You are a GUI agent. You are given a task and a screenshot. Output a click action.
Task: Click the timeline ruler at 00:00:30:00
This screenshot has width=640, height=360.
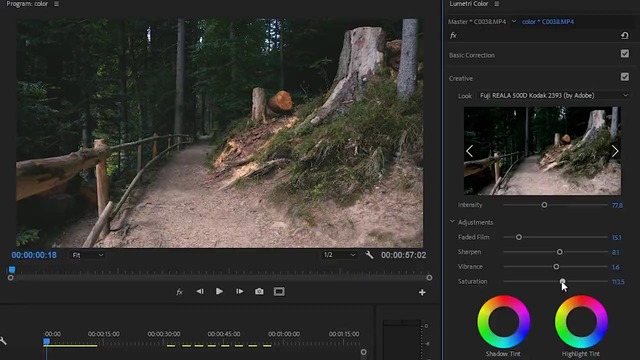164,334
